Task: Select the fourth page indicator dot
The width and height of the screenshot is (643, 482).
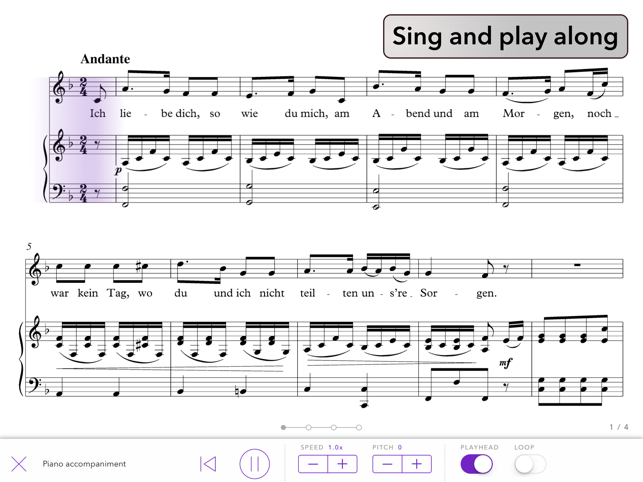Action: point(359,427)
